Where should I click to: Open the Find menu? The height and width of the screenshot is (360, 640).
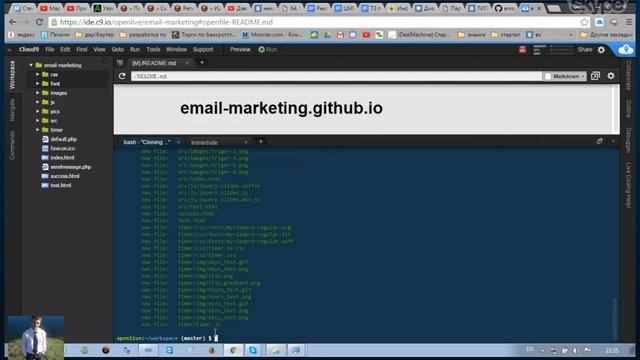[82, 49]
